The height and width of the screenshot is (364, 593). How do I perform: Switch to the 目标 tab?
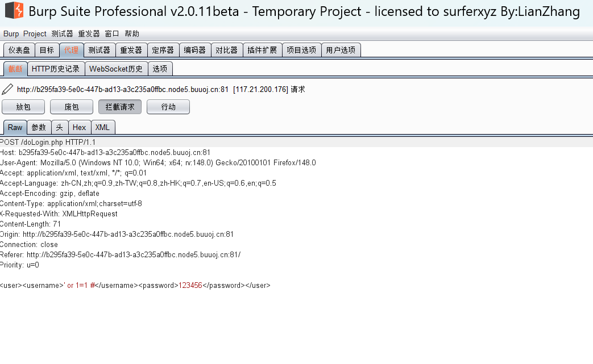click(47, 50)
